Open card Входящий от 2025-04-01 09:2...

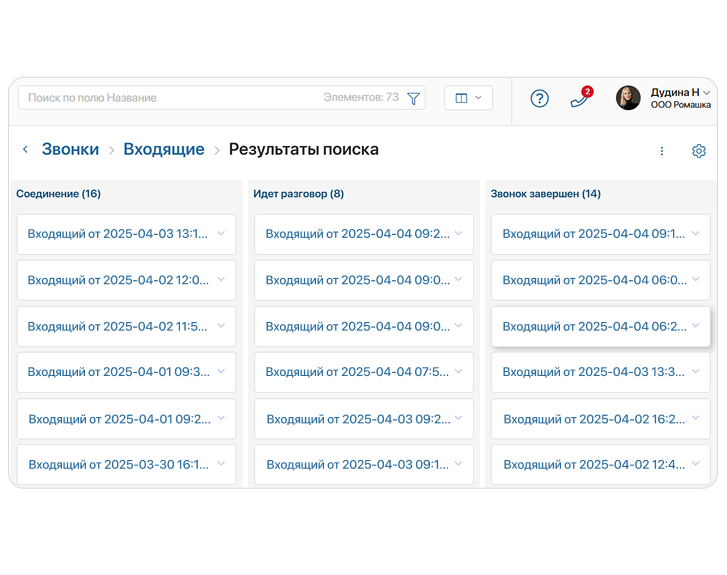pyautogui.click(x=127, y=419)
